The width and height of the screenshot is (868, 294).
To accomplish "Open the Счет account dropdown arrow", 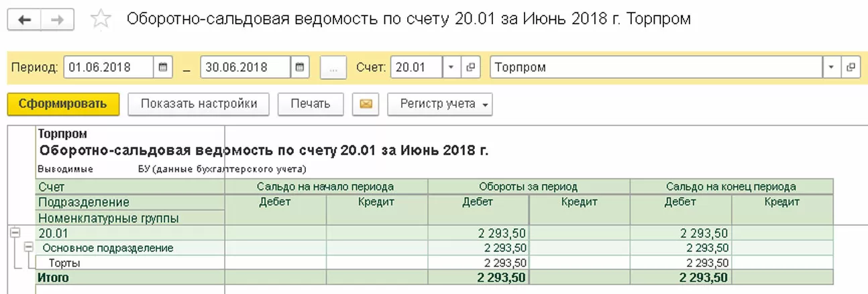I will tap(451, 67).
